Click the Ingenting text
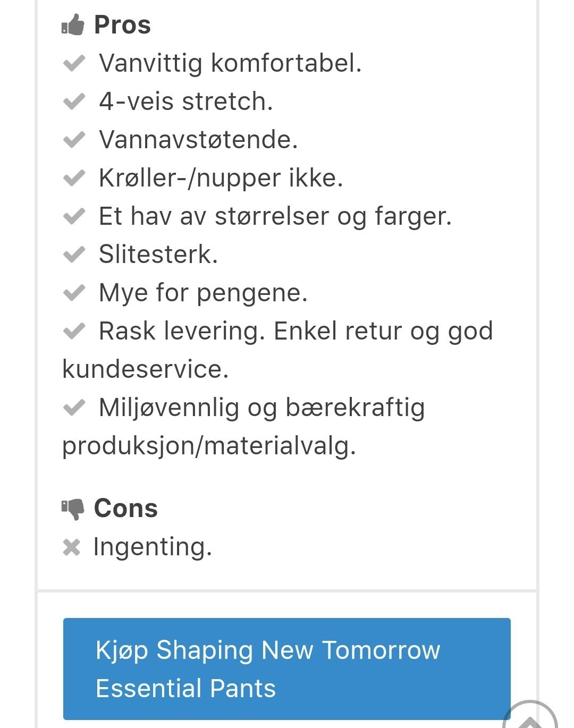The image size is (574, 728). (153, 547)
